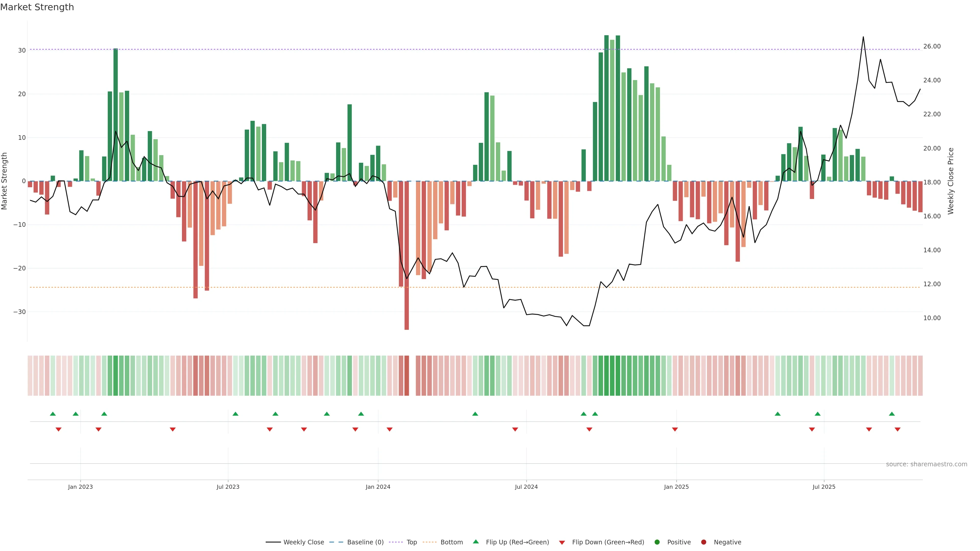Click the rightmost red flip-down triangle marker
Image resolution: width=980 pixels, height=551 pixels.
click(898, 429)
